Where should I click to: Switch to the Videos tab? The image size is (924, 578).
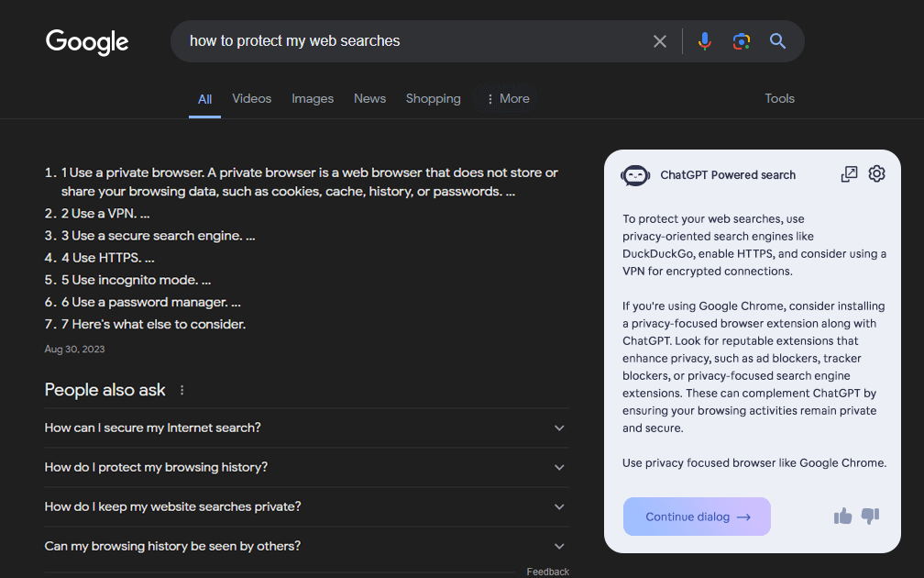251,99
